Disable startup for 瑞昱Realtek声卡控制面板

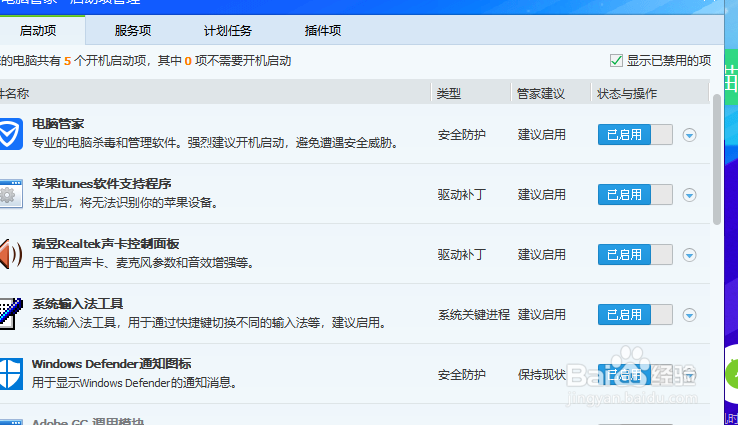point(635,255)
